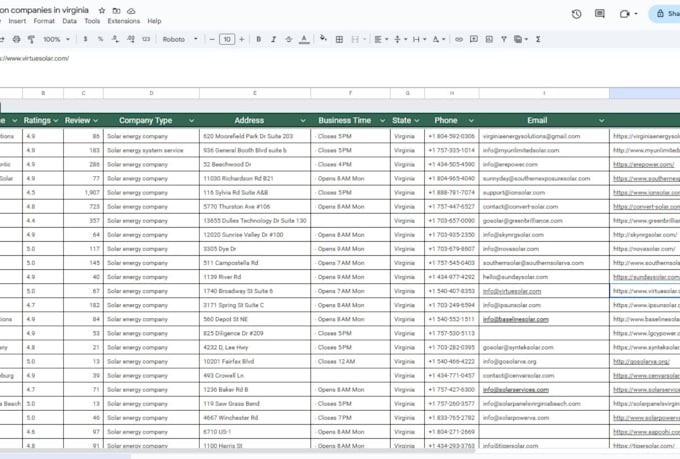Increase decimal places
This screenshot has height=459, width=680.
(131, 39)
